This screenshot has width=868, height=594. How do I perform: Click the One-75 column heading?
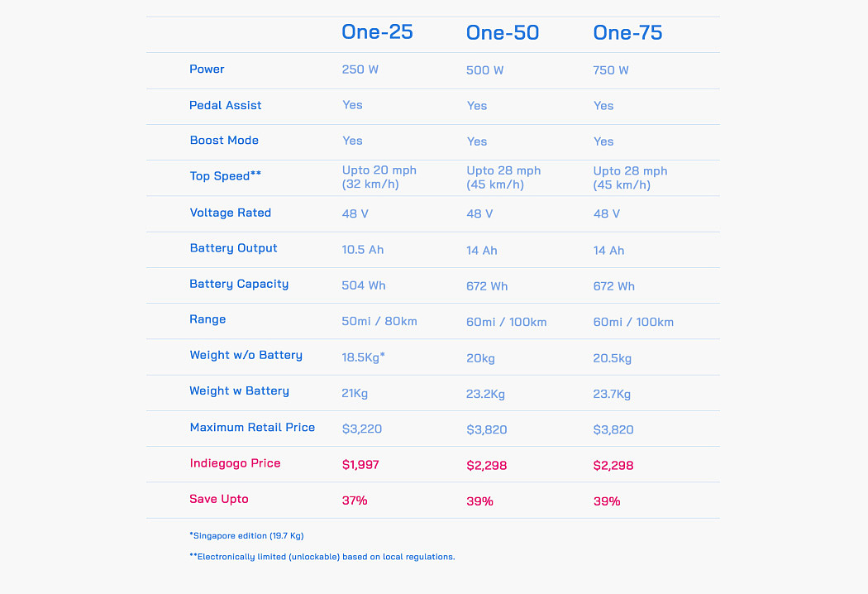[627, 33]
